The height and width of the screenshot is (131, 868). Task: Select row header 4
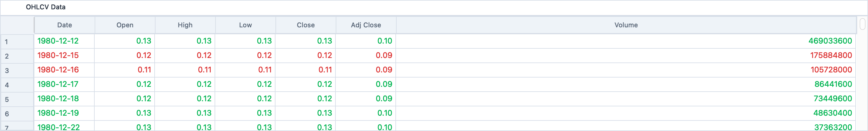(17, 85)
